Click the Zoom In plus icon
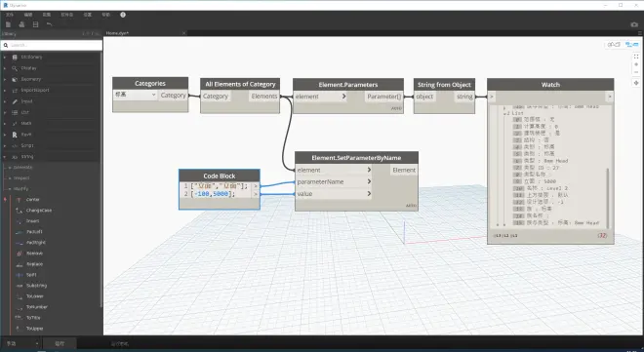 pos(636,64)
